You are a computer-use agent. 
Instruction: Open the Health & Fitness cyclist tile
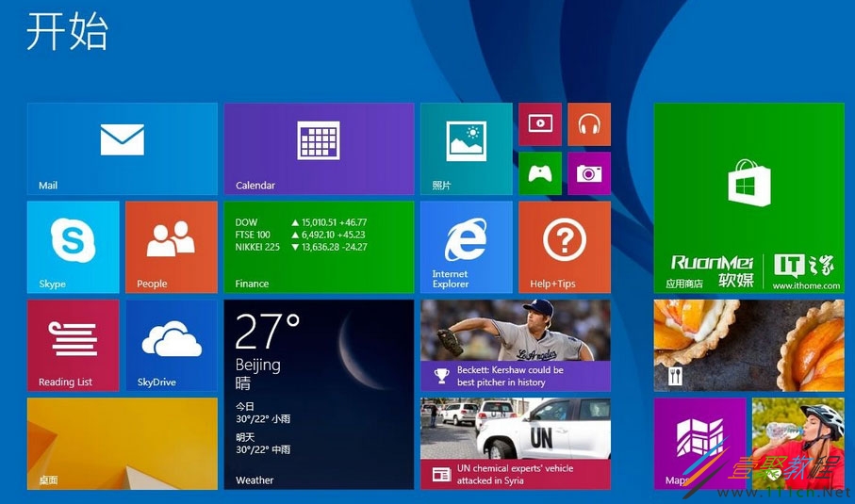(x=797, y=444)
